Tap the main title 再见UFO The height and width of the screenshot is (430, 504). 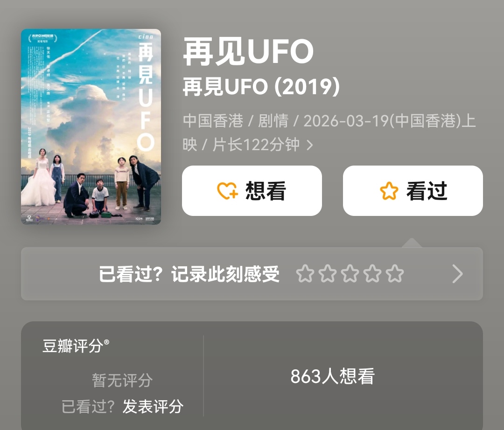click(248, 52)
